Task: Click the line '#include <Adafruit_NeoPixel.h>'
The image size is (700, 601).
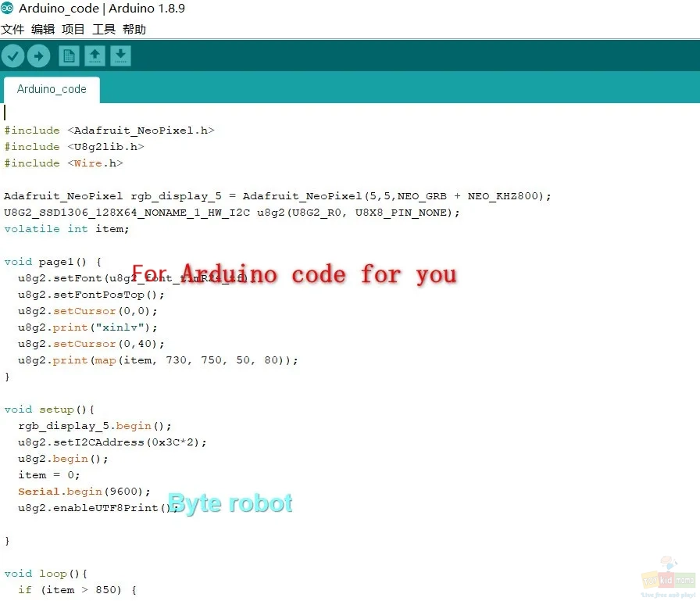Action: coord(109,131)
